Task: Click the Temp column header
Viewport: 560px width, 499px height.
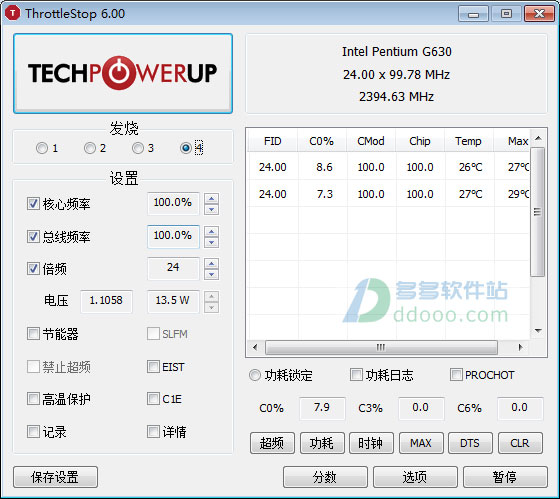Action: point(468,141)
